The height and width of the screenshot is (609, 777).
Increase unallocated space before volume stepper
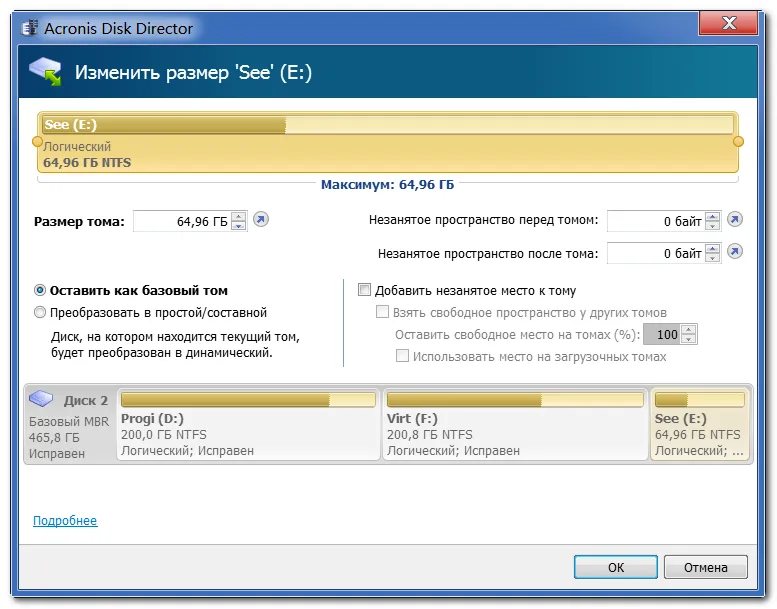[x=713, y=216]
